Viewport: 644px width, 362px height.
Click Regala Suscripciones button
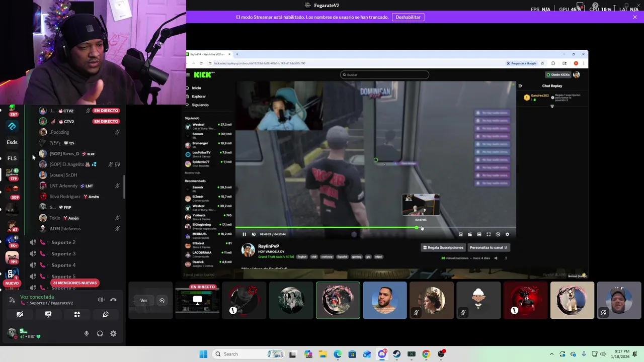443,247
